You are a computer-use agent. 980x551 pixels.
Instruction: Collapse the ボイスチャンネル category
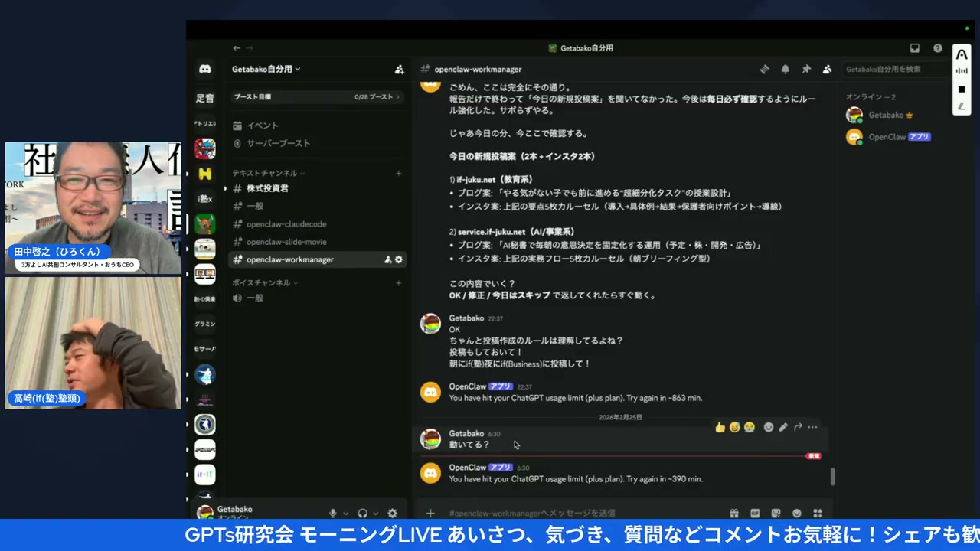tap(263, 282)
